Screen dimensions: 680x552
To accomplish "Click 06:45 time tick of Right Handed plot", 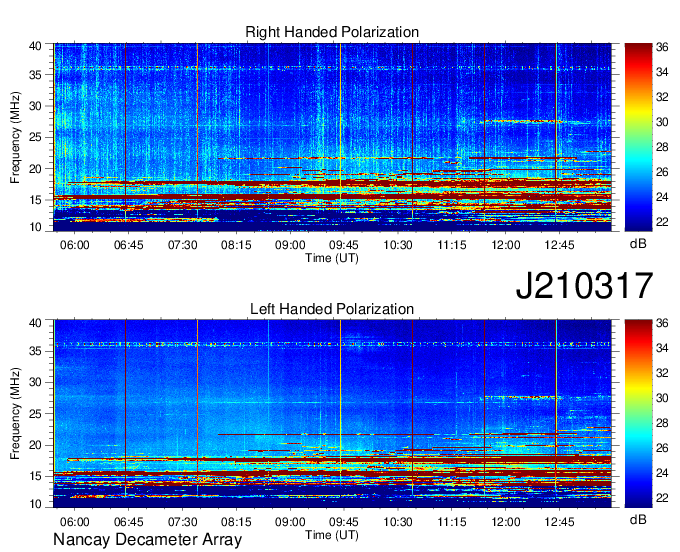I will (x=128, y=245).
